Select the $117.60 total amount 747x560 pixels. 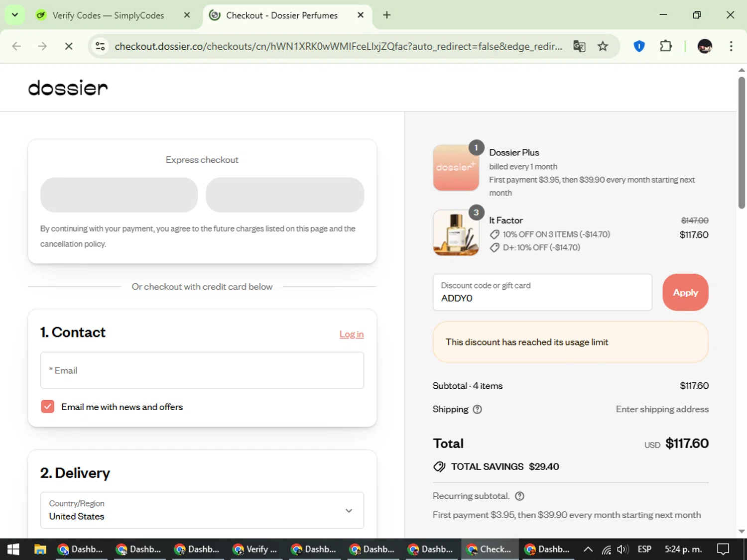pyautogui.click(x=687, y=443)
